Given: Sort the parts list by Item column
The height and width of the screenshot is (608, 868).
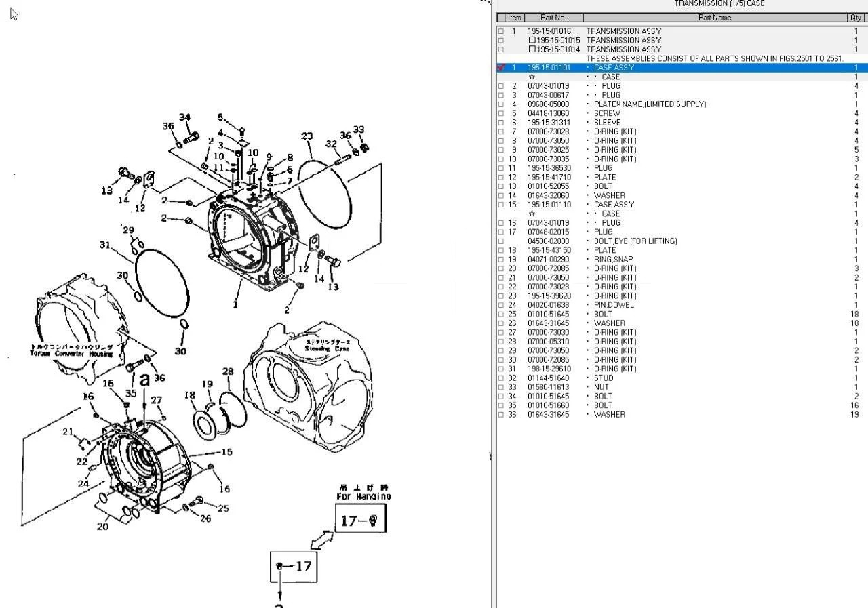Looking at the screenshot, I should pyautogui.click(x=515, y=18).
